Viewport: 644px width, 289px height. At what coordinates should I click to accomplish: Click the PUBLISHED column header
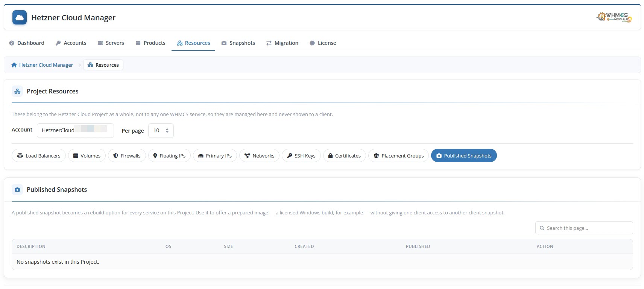tap(418, 246)
